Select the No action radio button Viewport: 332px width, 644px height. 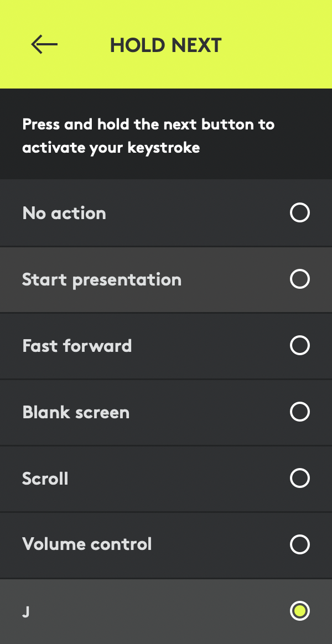tap(299, 212)
